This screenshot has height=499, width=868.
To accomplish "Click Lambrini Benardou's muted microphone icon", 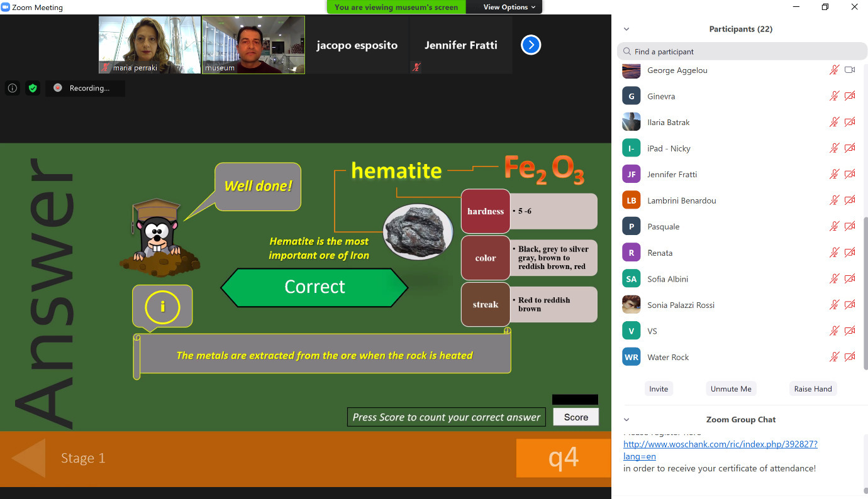I will [834, 200].
